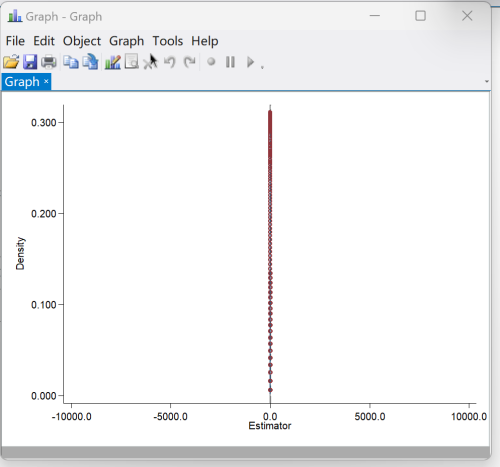Open the Object menu
This screenshot has height=467, width=500.
(82, 41)
